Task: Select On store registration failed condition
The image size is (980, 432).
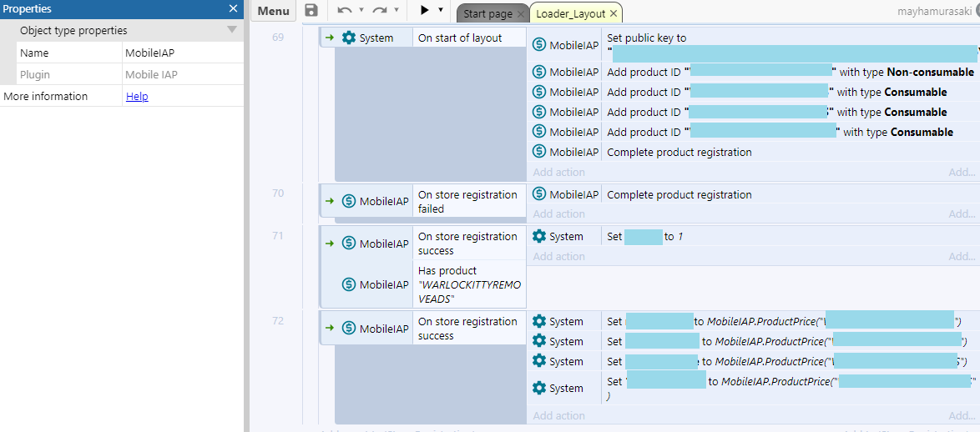Action: click(469, 202)
